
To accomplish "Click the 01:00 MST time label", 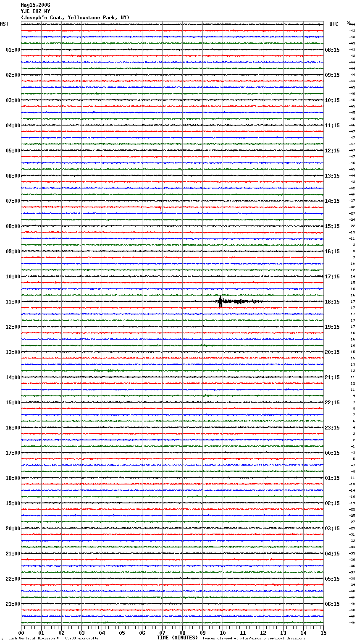I will click(13, 50).
